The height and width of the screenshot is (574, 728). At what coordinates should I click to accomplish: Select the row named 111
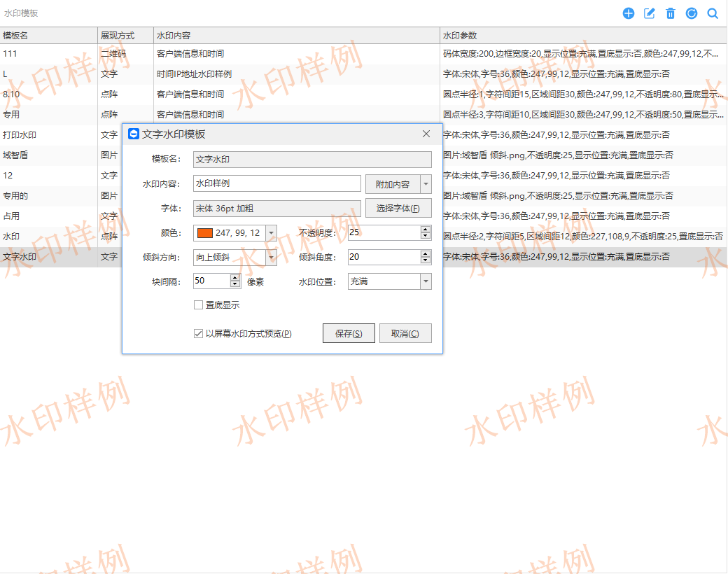pos(363,54)
